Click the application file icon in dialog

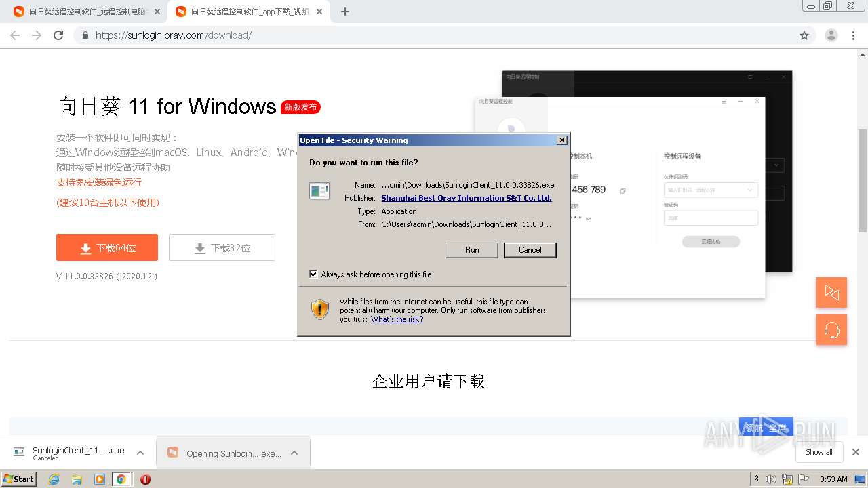pyautogui.click(x=319, y=191)
